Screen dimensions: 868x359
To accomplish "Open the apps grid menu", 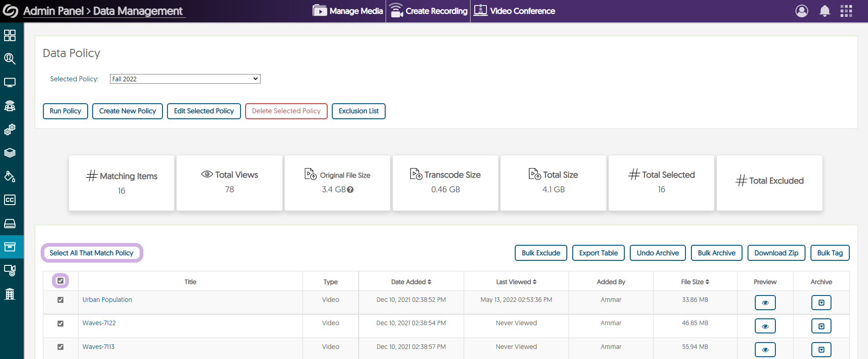I will pos(846,11).
